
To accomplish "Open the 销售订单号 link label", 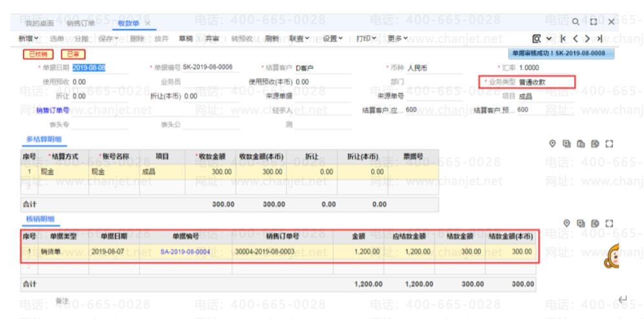I will (x=52, y=110).
